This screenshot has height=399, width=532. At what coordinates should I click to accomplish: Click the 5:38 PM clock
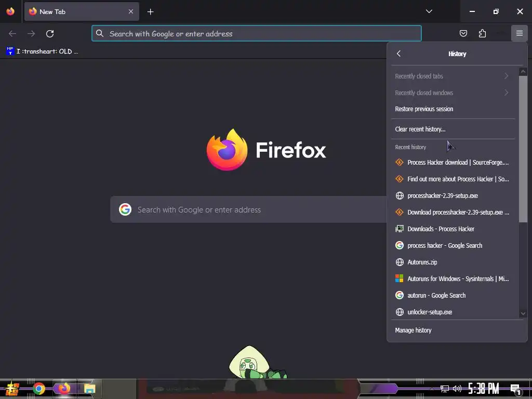(484, 389)
